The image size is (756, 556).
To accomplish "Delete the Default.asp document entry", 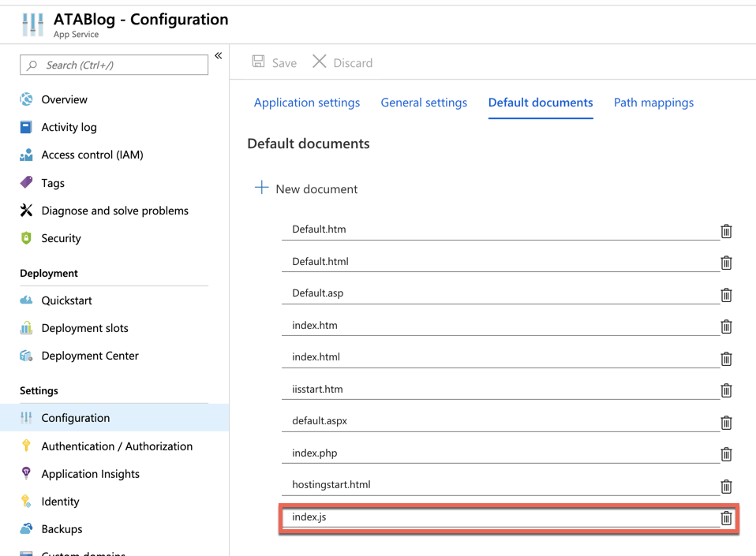I will (x=726, y=295).
